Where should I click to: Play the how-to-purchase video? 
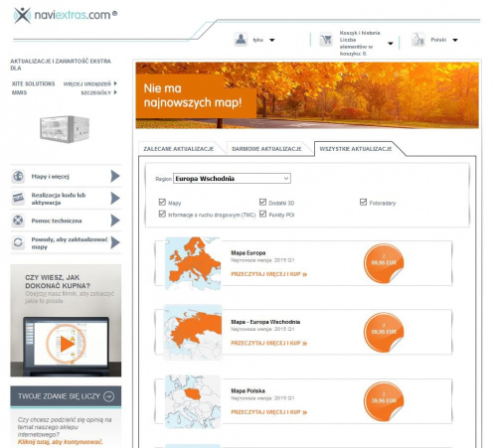coord(67,344)
